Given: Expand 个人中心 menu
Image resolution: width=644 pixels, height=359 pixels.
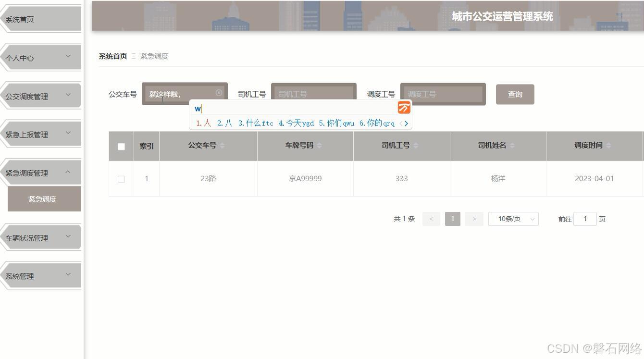Looking at the screenshot, I should click(41, 57).
